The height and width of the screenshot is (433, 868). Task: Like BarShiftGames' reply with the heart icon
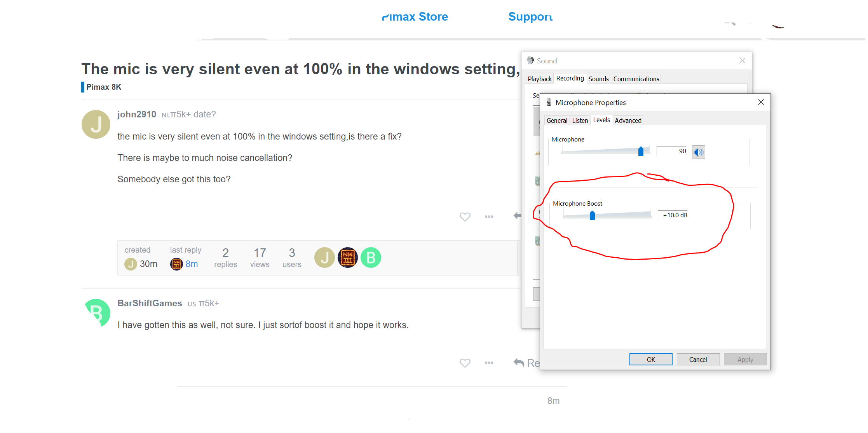coord(465,363)
